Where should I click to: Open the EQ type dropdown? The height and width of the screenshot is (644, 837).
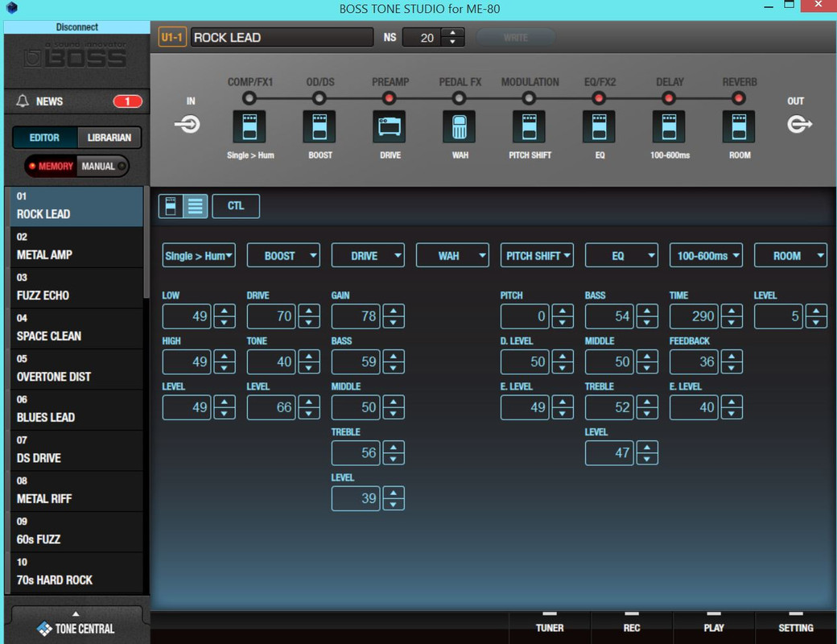[x=621, y=256]
